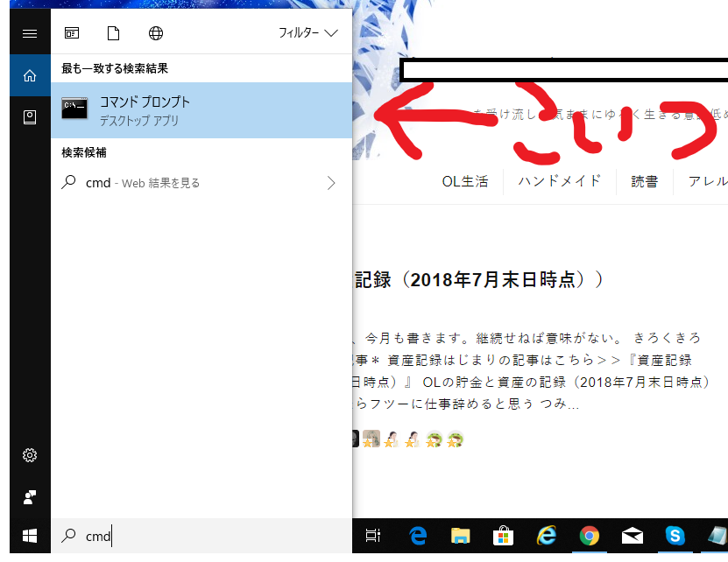The width and height of the screenshot is (728, 562).
Task: Open Skype from the taskbar
Action: click(x=675, y=536)
